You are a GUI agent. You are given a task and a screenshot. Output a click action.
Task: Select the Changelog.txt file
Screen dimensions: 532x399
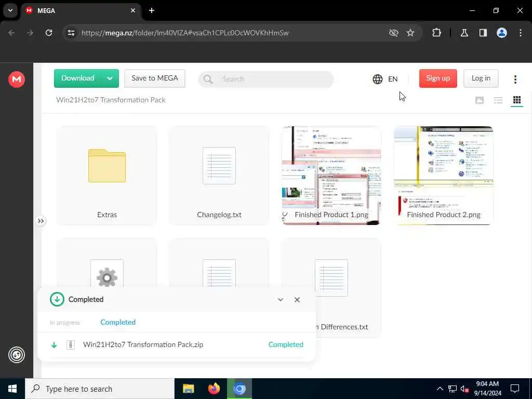click(x=219, y=175)
